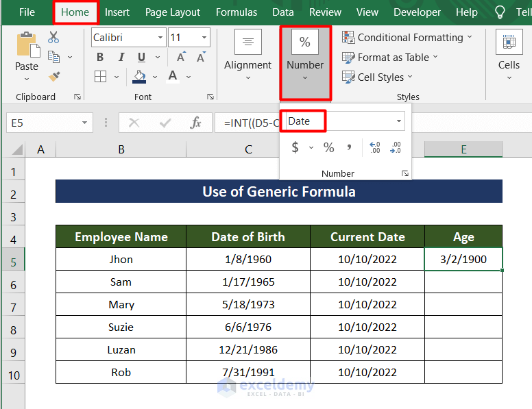The width and height of the screenshot is (532, 409).
Task: Click the Increase Decimal icon
Action: pos(374,147)
